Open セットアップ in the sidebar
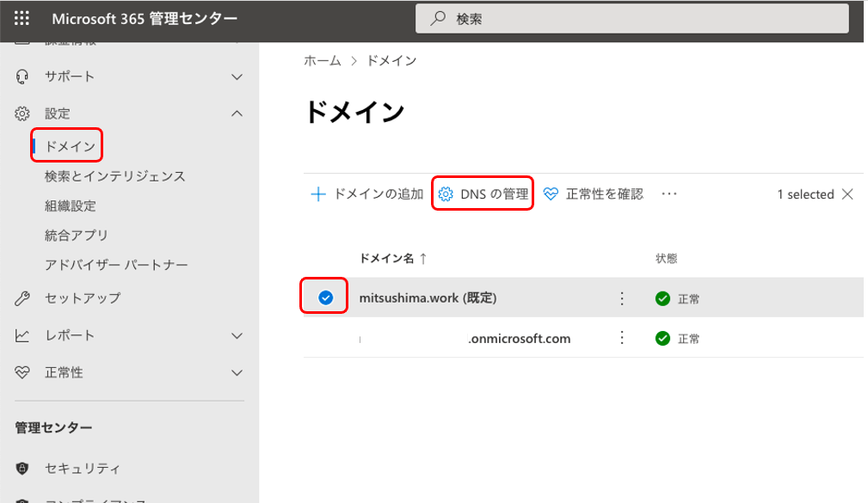 (x=83, y=298)
